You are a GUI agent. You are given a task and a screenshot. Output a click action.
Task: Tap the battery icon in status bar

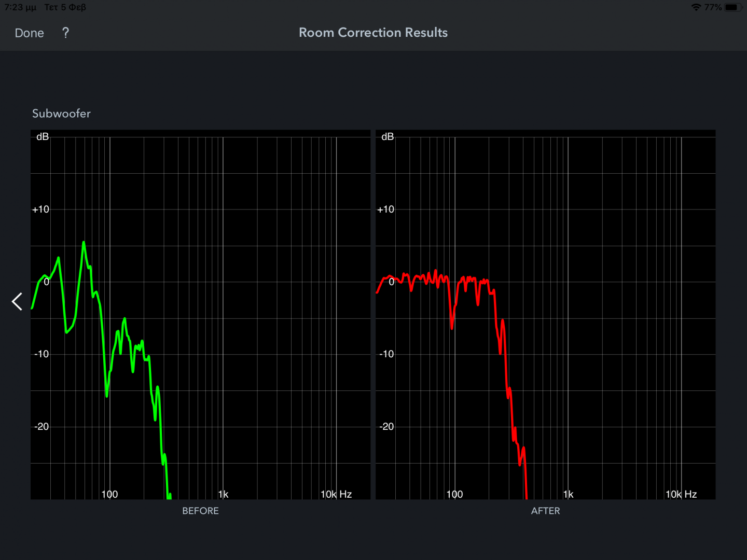click(732, 7)
